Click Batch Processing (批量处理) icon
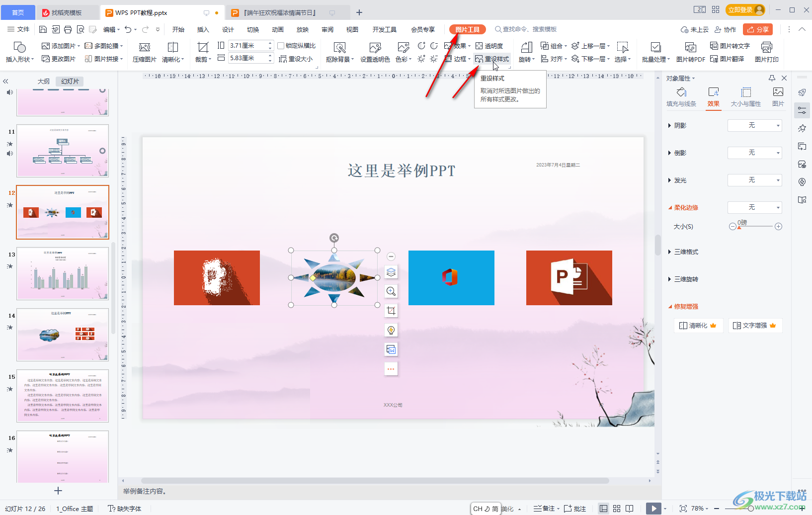 pos(655,47)
